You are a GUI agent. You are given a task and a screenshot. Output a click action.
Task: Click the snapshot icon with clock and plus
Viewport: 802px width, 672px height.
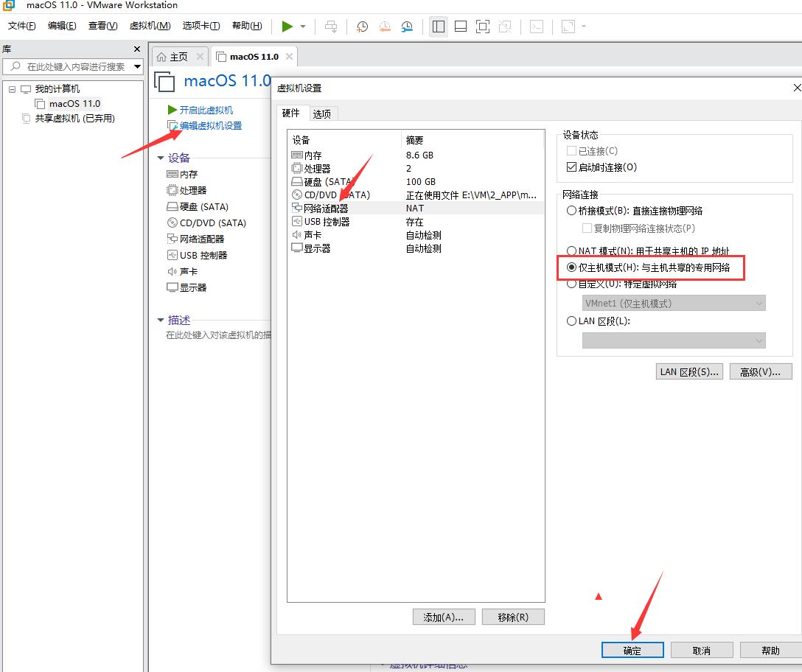pyautogui.click(x=361, y=27)
